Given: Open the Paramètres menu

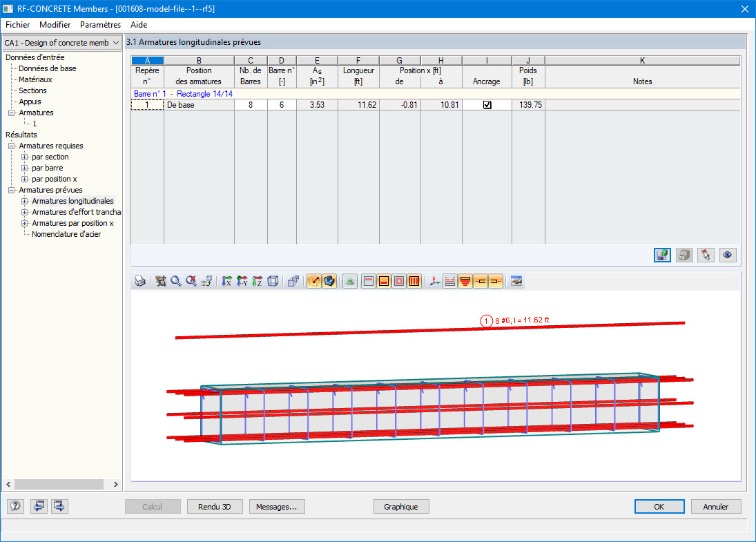Looking at the screenshot, I should coord(100,25).
